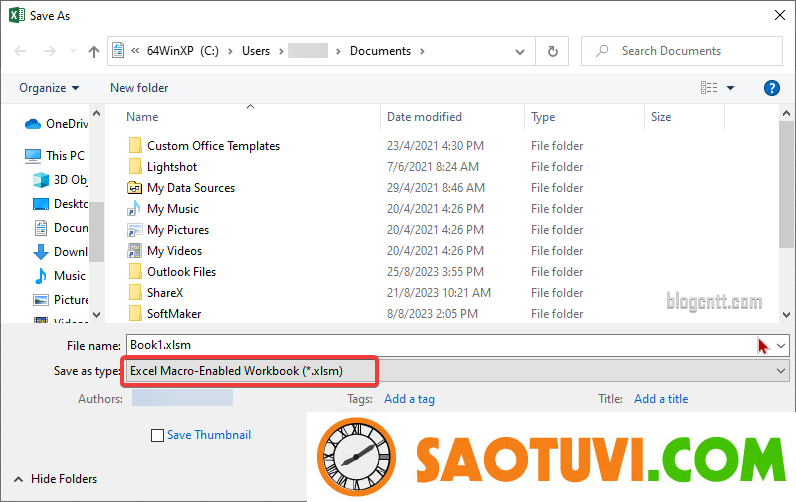796x502 pixels.
Task: Sort files by Date modified column
Action: coord(424,117)
